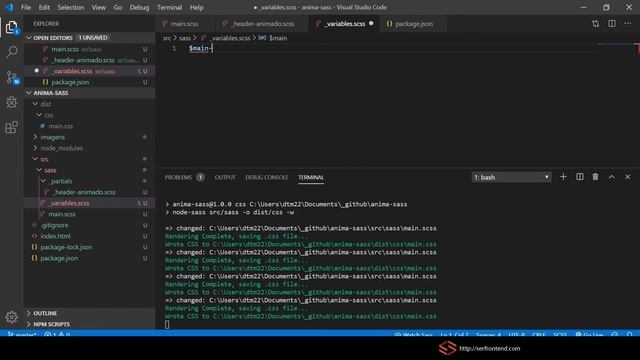Click the $main- text in editor line 1
640x360 pixels.
[x=200, y=49]
